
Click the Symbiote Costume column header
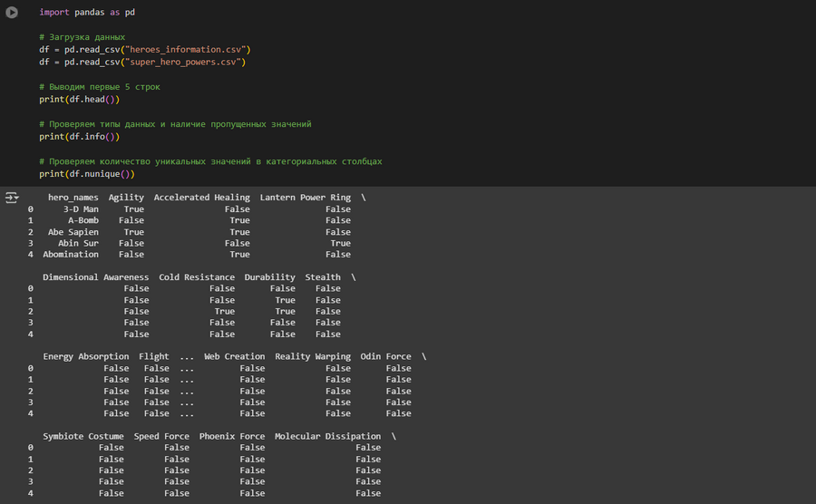[83, 437]
